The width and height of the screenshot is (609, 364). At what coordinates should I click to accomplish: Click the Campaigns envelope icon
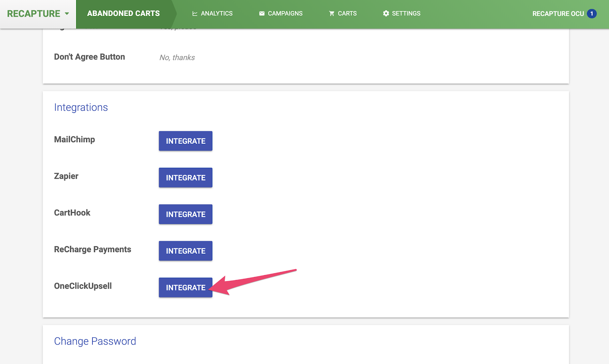coord(262,14)
